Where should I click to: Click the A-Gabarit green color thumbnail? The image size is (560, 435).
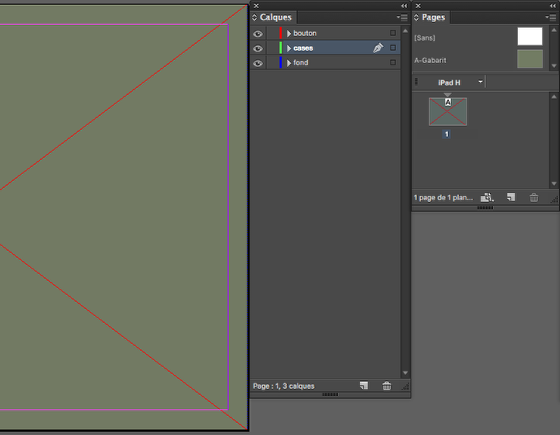(x=530, y=59)
